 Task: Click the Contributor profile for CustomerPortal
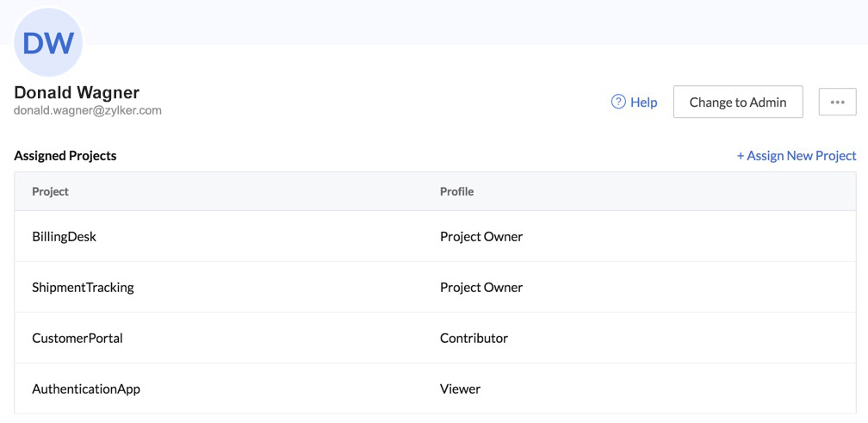(x=474, y=338)
